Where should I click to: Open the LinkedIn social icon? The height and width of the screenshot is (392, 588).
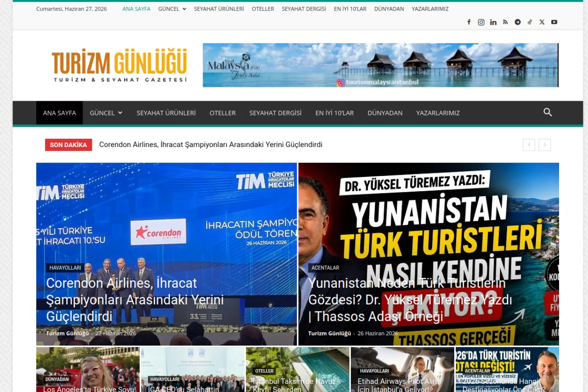point(493,22)
